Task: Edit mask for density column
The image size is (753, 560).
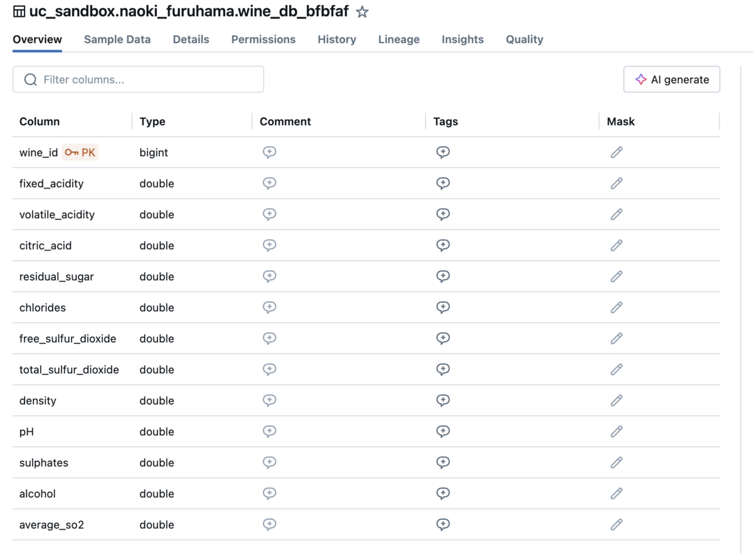Action: (616, 400)
